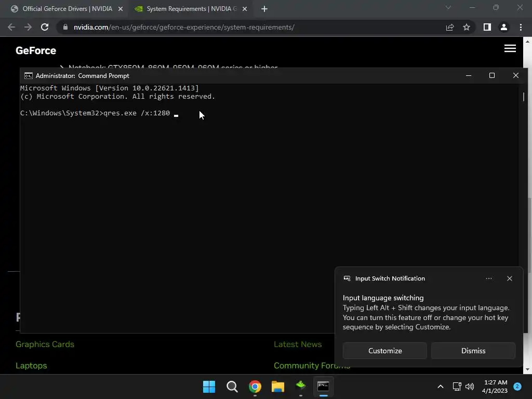Open a new Chrome tab
Screen dimensions: 532x399
pyautogui.click(x=264, y=9)
